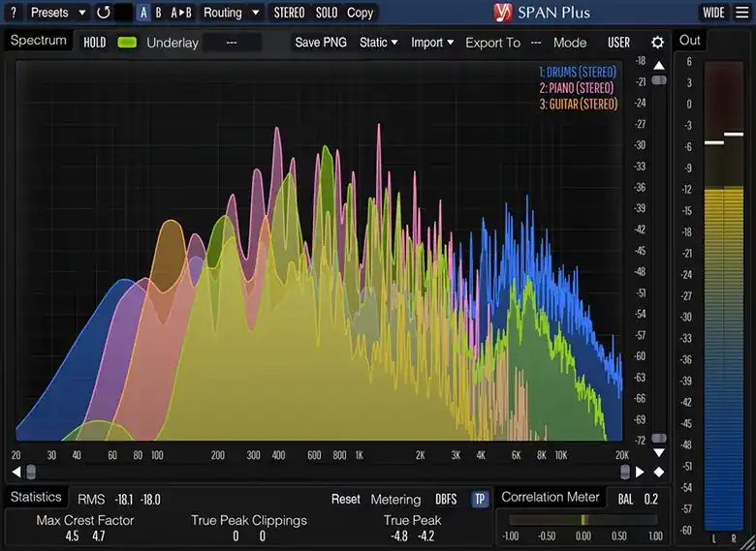Click Reset in the statistics bar
The height and width of the screenshot is (551, 756).
tap(346, 499)
